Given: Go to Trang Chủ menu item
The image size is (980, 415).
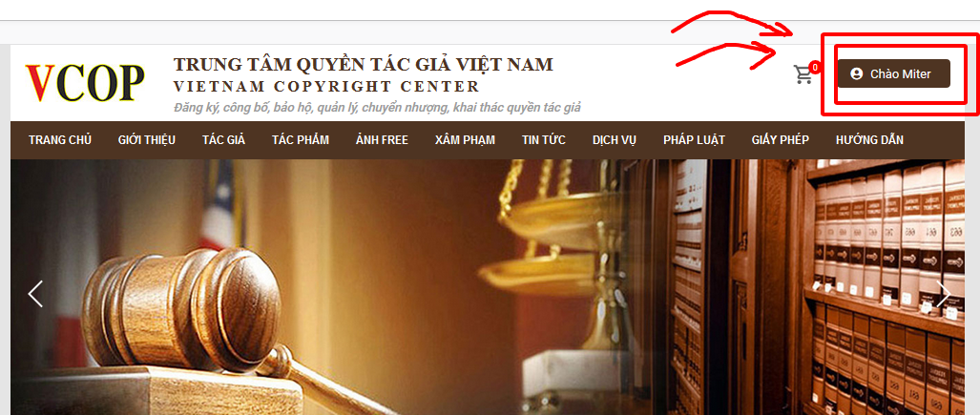Looking at the screenshot, I should click(x=60, y=140).
